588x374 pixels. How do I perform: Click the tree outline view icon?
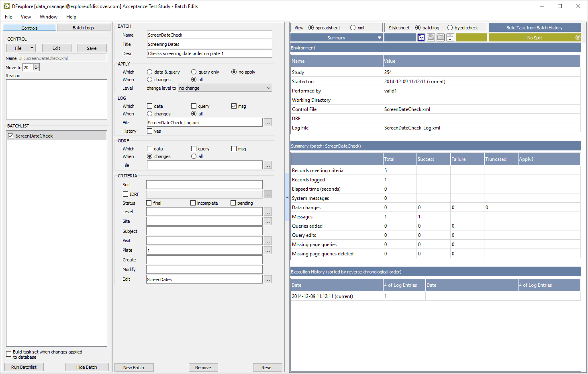[421, 37]
